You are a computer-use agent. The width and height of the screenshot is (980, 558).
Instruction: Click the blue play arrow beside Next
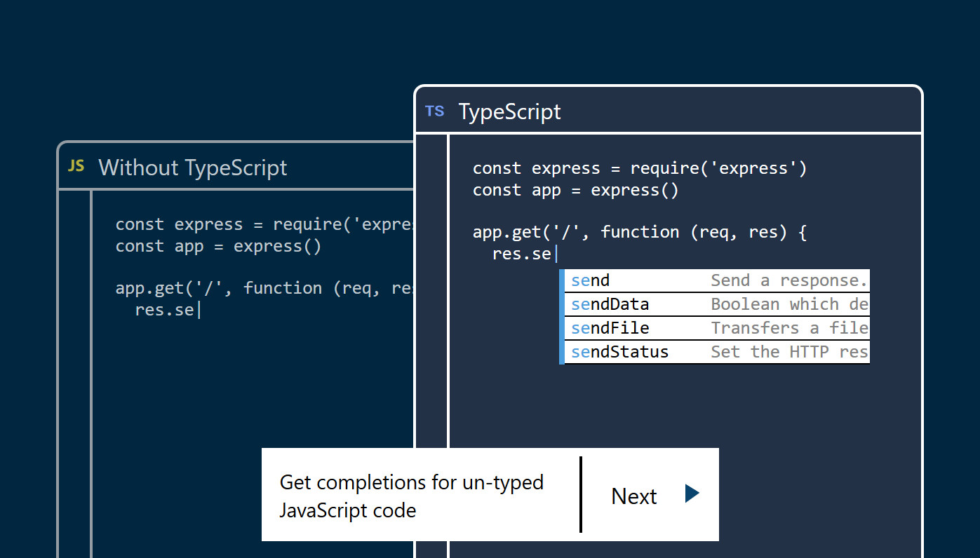click(x=692, y=494)
